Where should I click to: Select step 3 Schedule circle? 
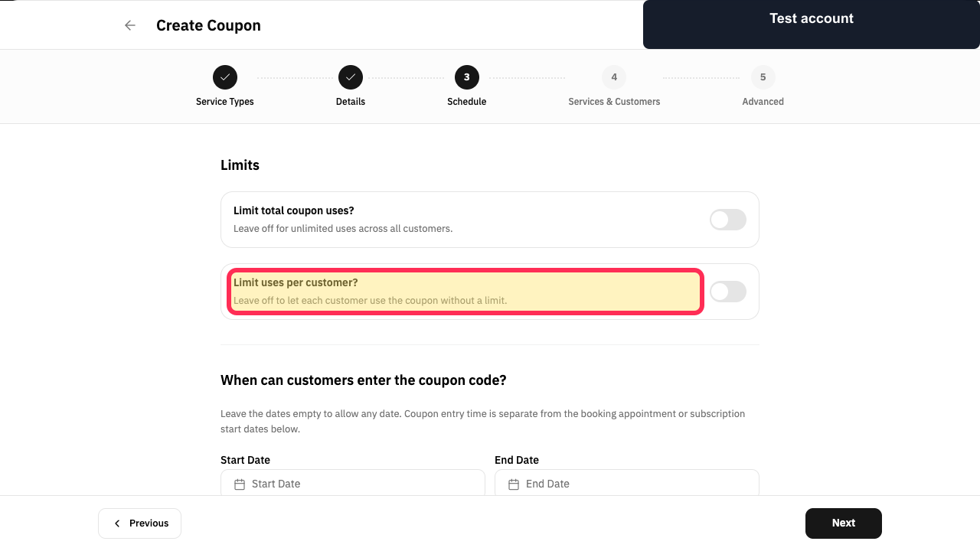tap(467, 77)
